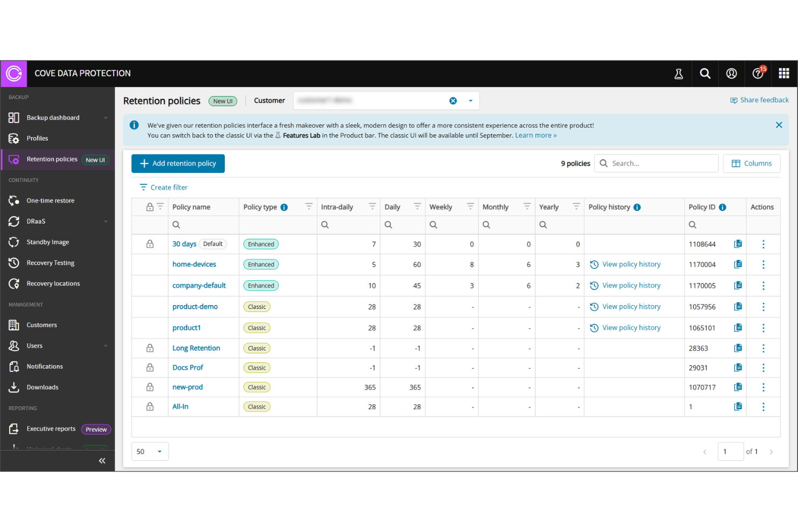Viewport: 798px width, 532px height.
Task: Open the actions menu for product-demo
Action: click(x=763, y=307)
